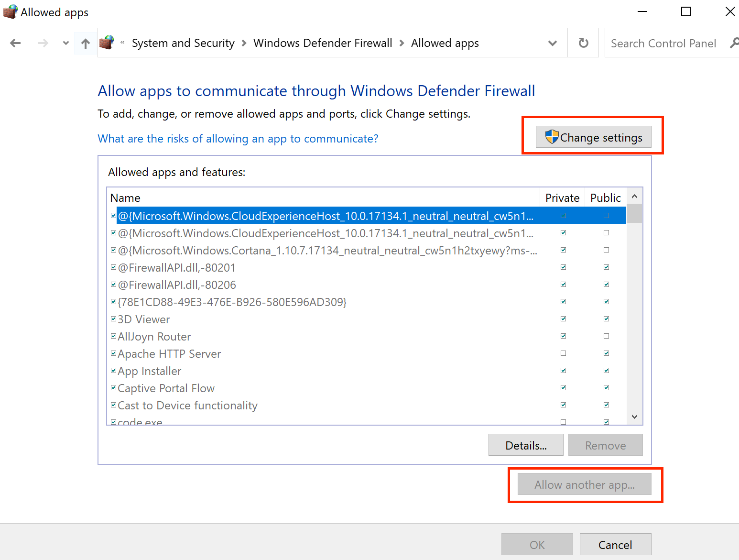Click the breadcrumb overflow double chevron

pyautogui.click(x=122, y=43)
